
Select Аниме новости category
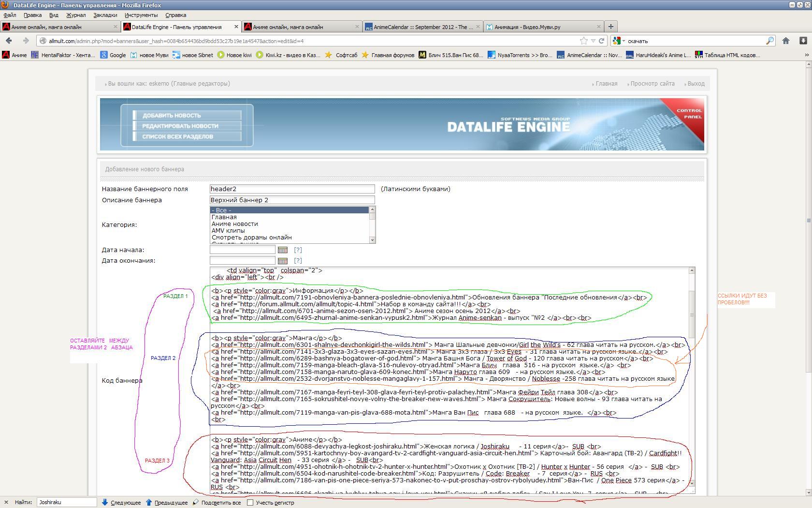point(290,224)
